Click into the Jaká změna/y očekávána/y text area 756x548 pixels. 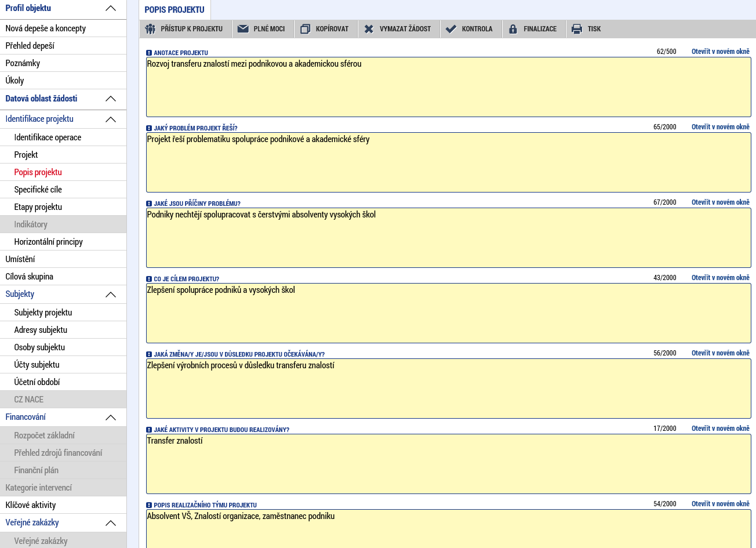point(449,389)
